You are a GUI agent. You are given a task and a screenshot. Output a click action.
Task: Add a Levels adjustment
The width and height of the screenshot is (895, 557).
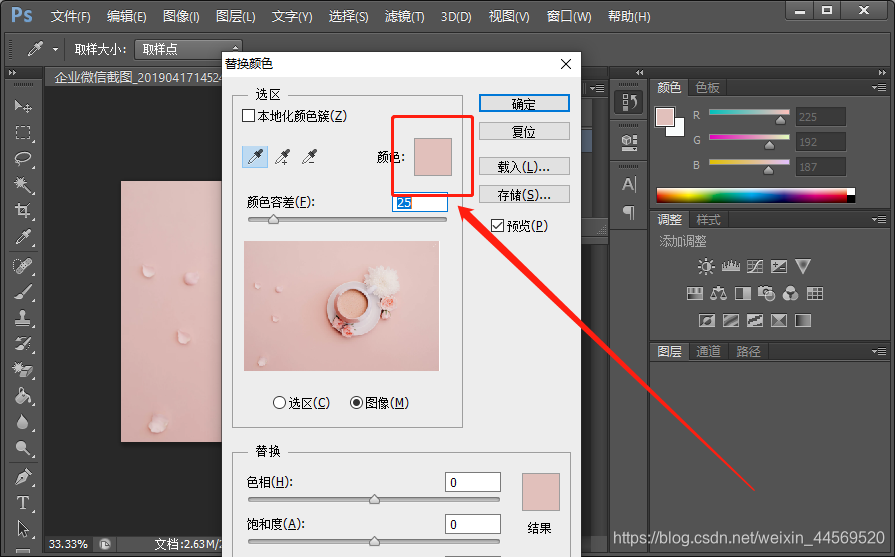(731, 267)
